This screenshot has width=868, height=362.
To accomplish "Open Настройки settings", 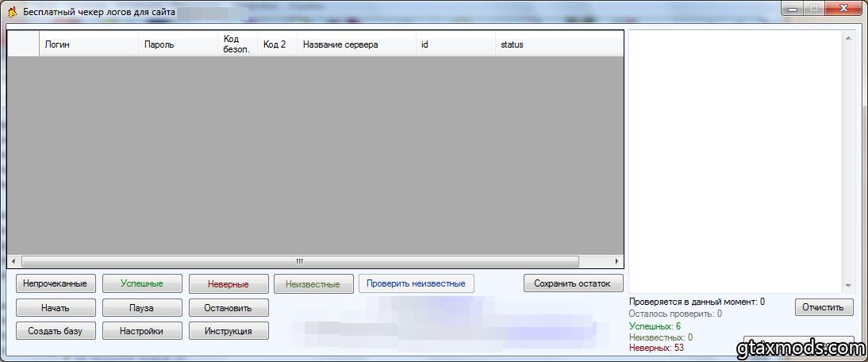I will pos(142,331).
